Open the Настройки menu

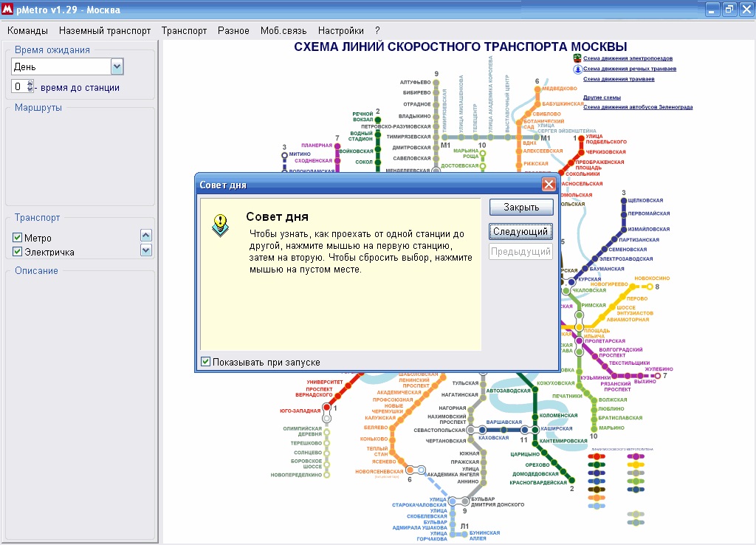341,31
